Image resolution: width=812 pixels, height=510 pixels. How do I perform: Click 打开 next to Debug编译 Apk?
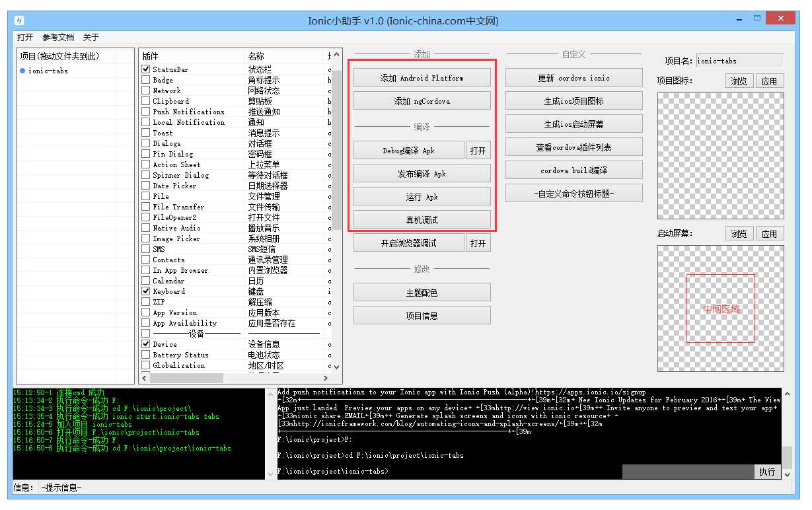click(478, 151)
